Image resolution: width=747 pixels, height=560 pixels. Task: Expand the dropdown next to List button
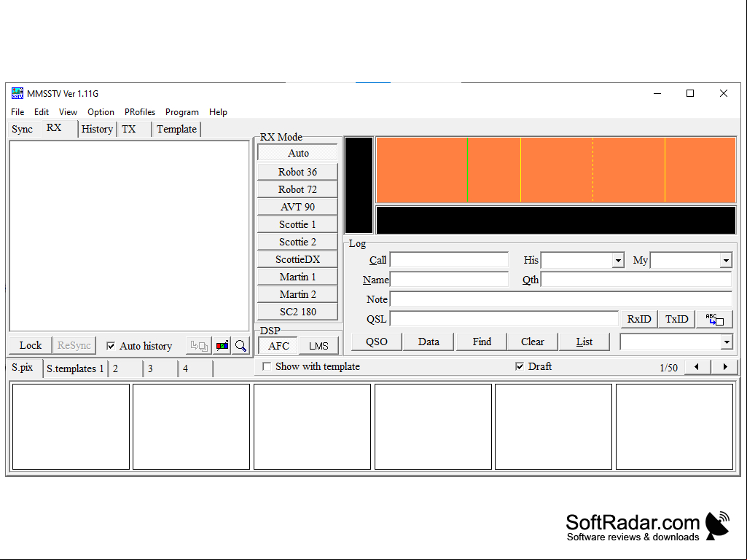click(726, 342)
